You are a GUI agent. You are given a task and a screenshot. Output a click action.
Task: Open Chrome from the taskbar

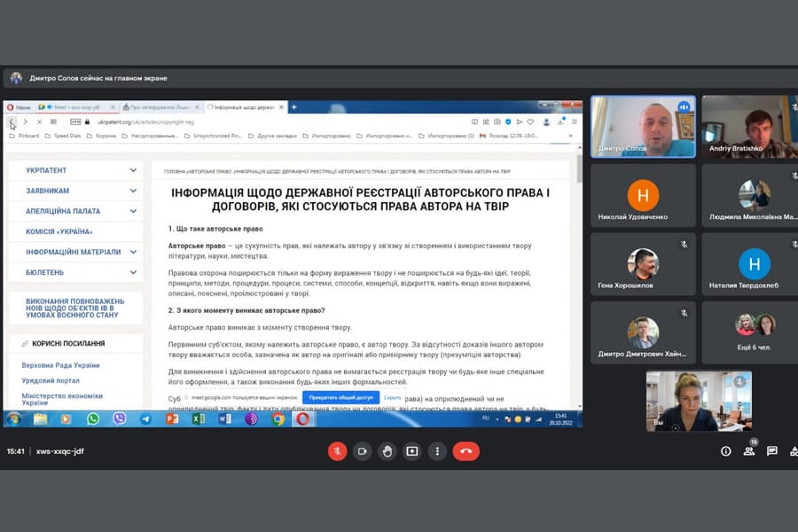[278, 419]
